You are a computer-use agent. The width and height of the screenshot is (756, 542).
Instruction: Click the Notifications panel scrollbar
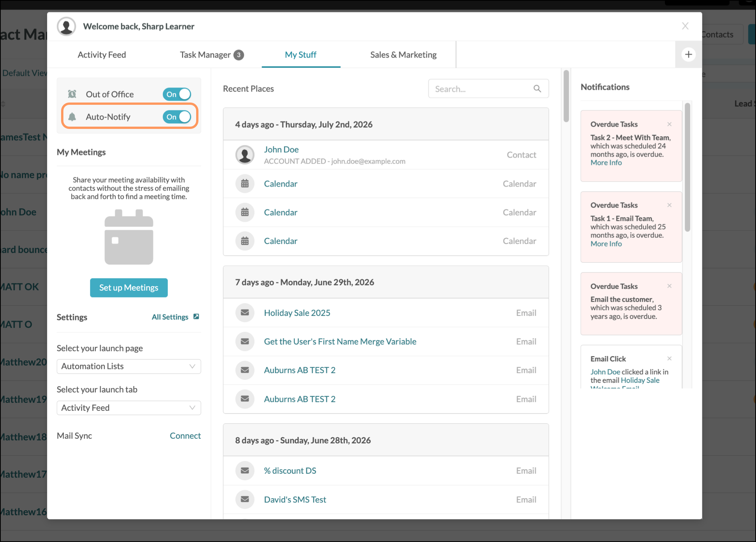pos(687,167)
